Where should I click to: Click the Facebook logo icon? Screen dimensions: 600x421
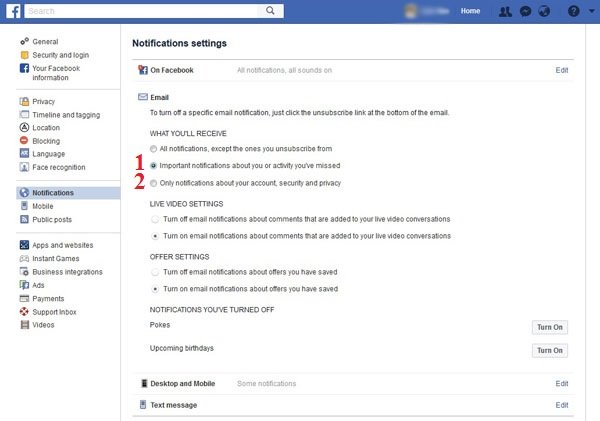[13, 11]
